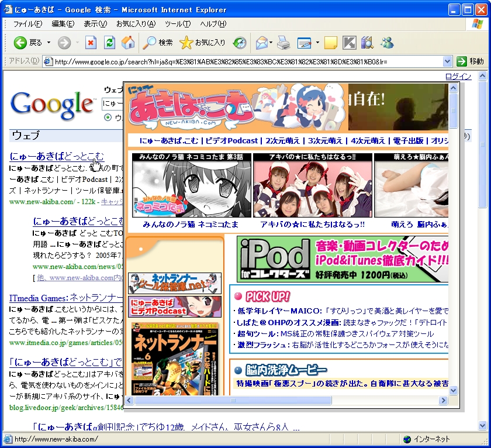This screenshot has width=491, height=448.
Task: Click the page icon in address bar
Action: [x=47, y=61]
